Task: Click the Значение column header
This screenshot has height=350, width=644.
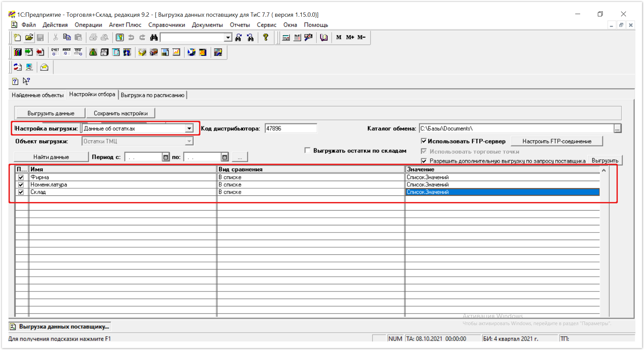Action: [502, 169]
